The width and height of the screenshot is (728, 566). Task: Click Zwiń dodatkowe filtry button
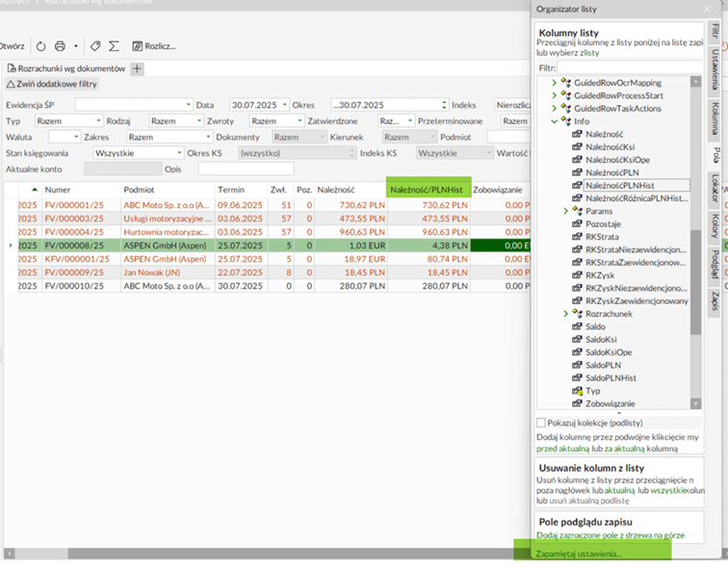pos(52,85)
